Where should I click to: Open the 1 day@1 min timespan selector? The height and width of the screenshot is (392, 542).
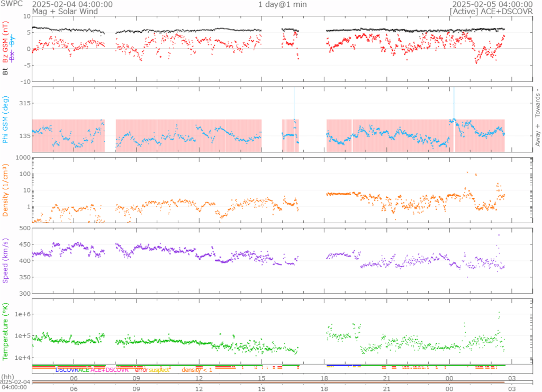tap(282, 4)
